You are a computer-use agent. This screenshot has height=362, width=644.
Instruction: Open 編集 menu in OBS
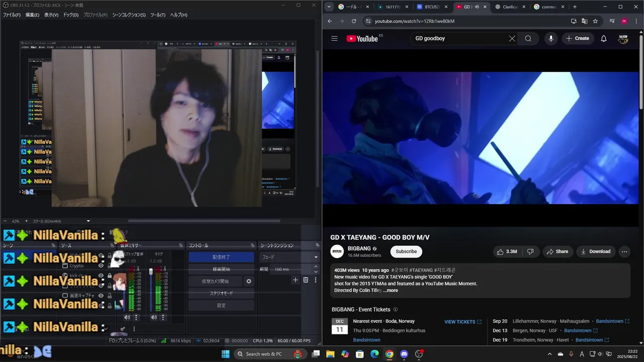coord(32,15)
